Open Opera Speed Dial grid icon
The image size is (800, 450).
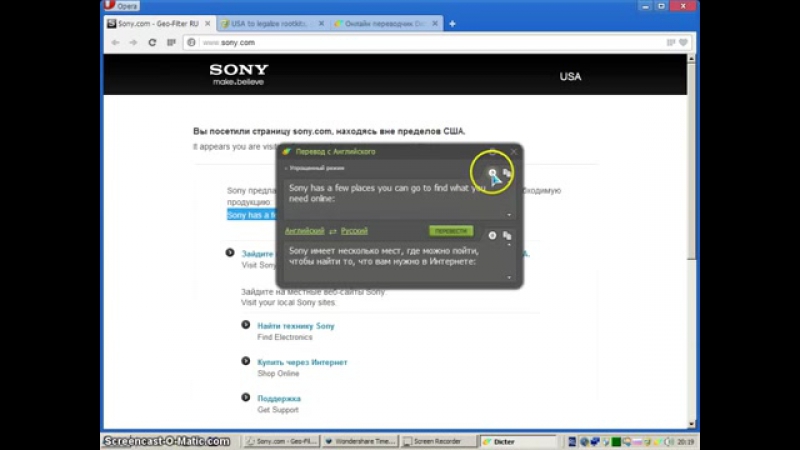pyautogui.click(x=171, y=43)
